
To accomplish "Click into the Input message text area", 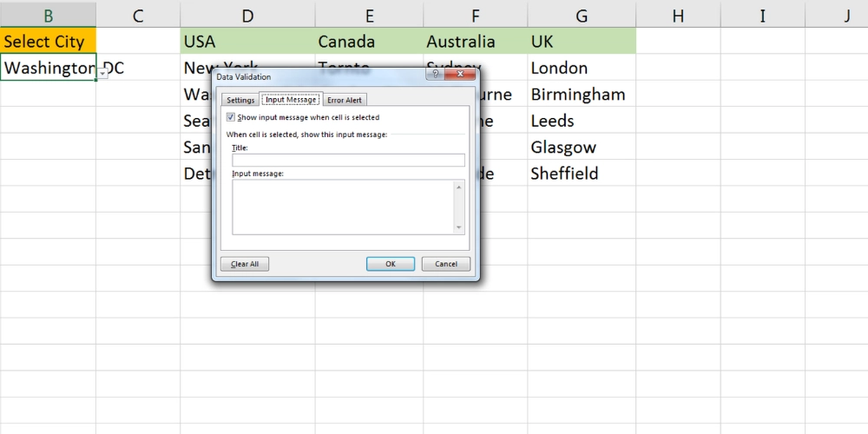I will point(343,207).
